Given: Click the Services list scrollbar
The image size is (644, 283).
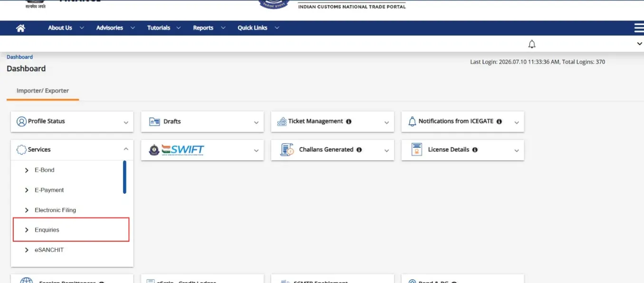Looking at the screenshot, I should (125, 177).
